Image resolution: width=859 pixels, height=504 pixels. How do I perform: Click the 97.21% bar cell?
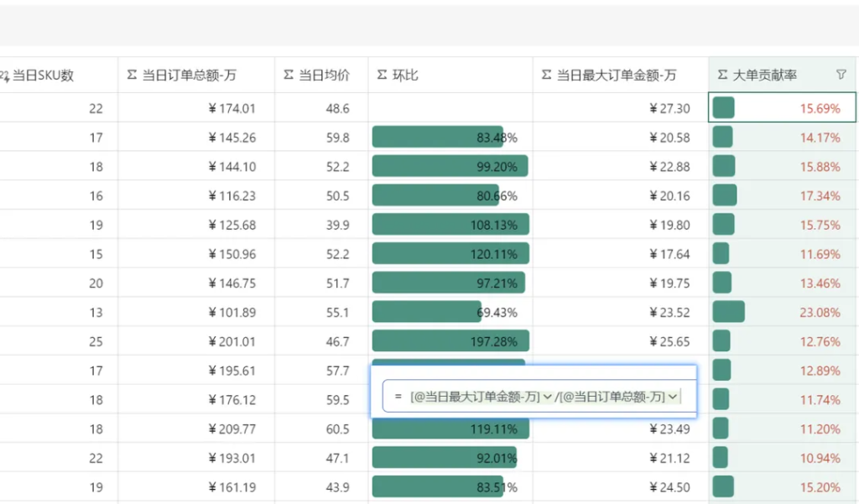point(450,283)
